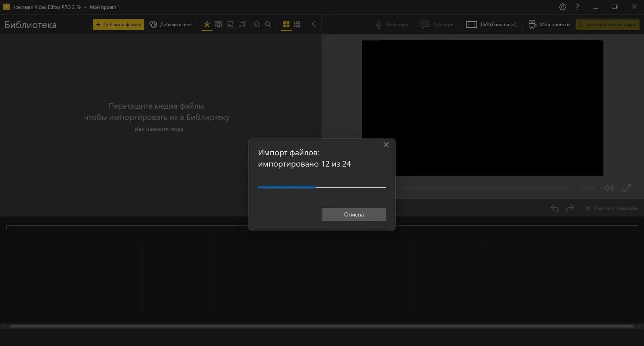
Task: Click "Или нажмите сюда" link in library
Action: pos(159,130)
